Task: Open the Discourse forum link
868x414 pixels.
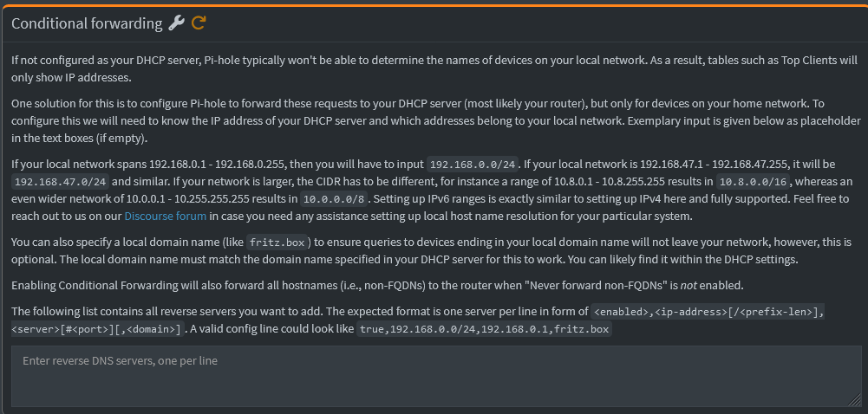Action: [x=165, y=216]
